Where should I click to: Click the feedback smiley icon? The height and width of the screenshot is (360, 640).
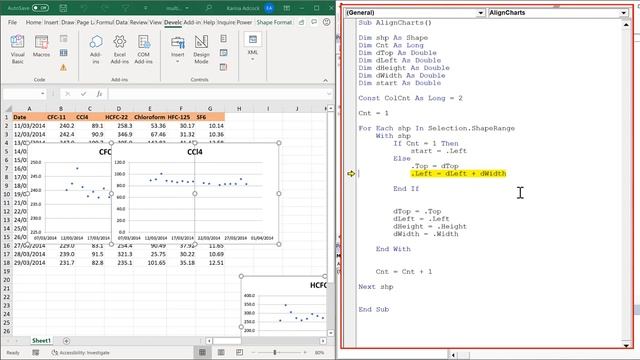click(327, 22)
